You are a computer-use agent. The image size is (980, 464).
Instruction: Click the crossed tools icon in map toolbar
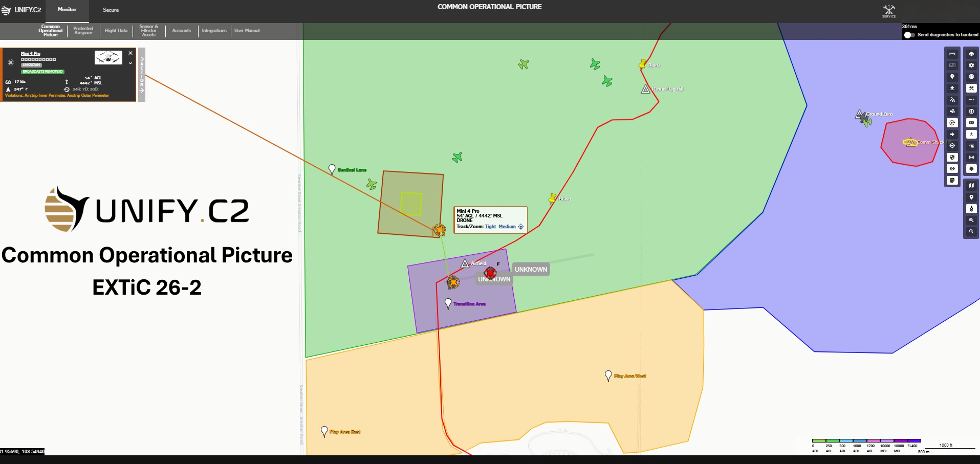pyautogui.click(x=971, y=89)
